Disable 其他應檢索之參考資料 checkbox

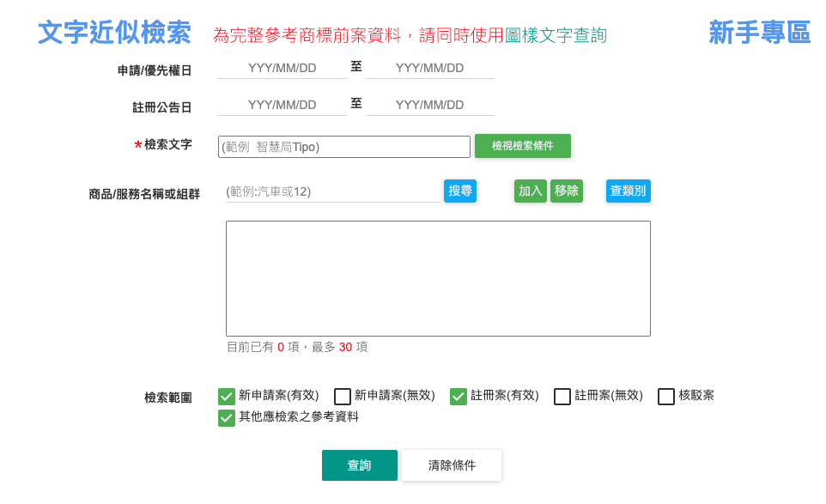tap(227, 418)
